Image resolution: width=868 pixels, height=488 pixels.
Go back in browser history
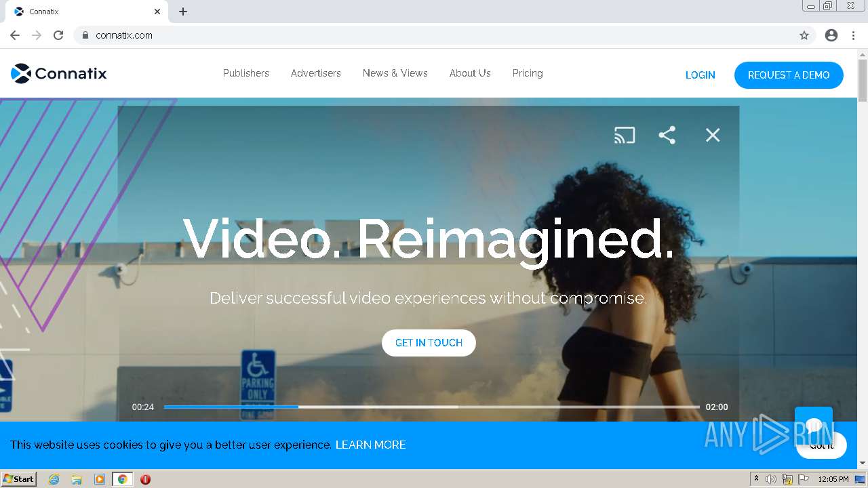15,35
